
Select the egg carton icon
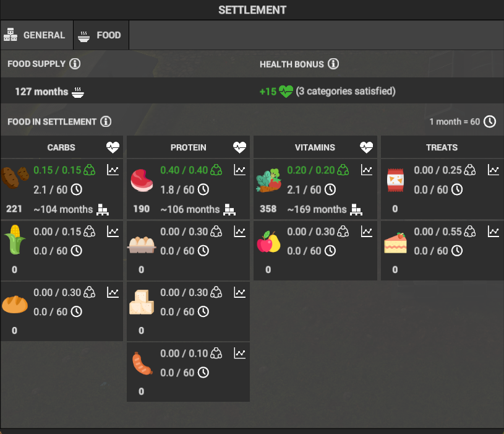pos(142,245)
